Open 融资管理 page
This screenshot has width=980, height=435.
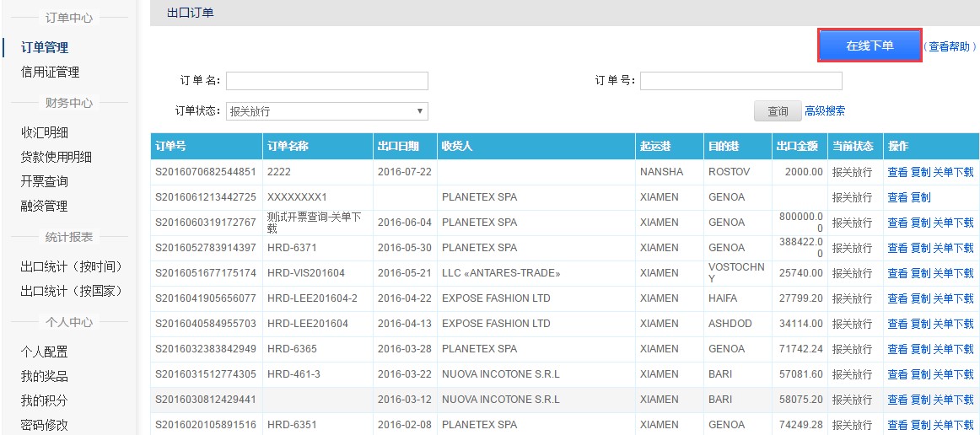tap(45, 206)
